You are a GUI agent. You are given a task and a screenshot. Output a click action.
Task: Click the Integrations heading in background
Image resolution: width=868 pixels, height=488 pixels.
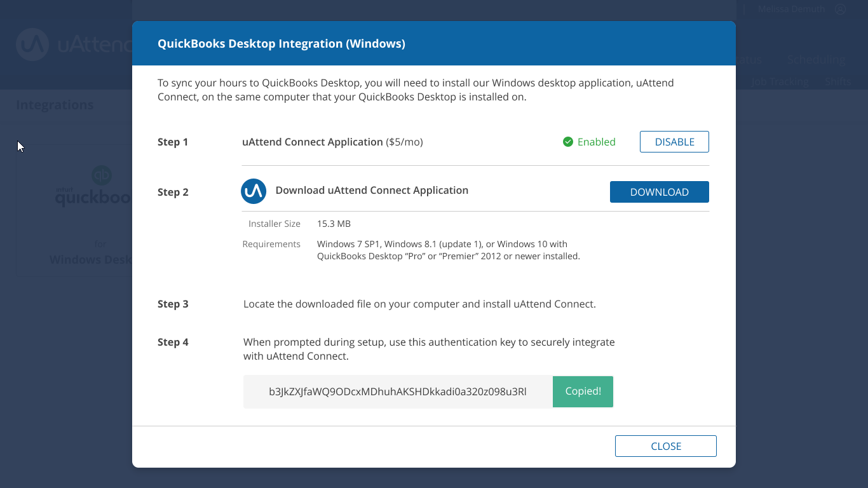[x=55, y=105]
